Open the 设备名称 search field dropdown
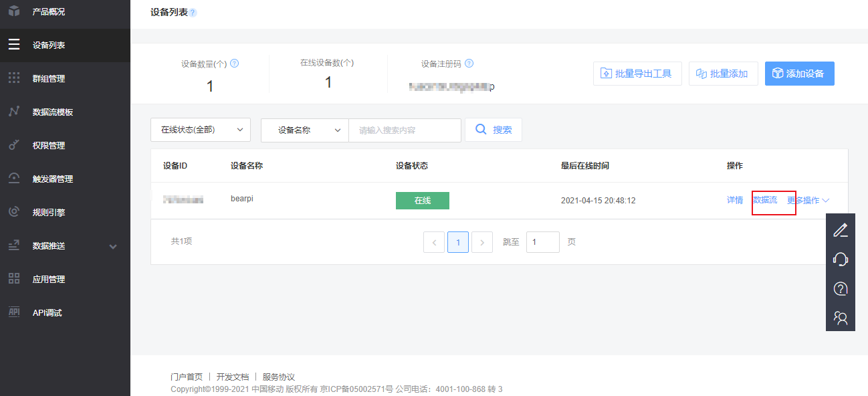The height and width of the screenshot is (396, 868). [304, 130]
